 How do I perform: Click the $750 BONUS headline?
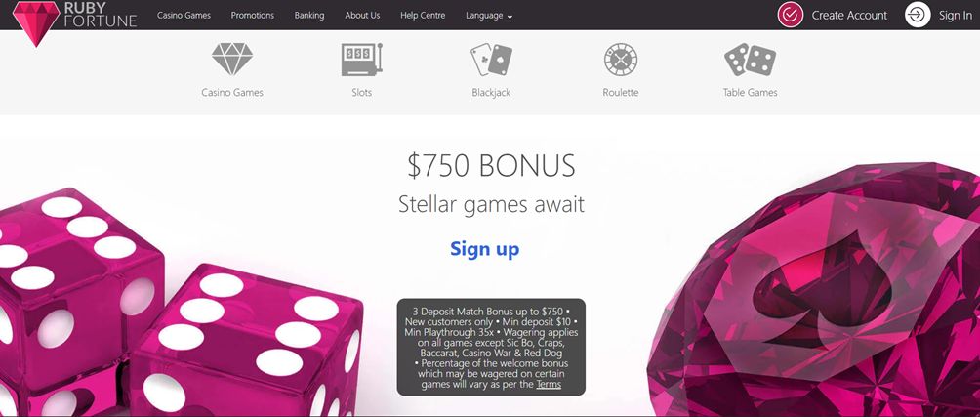click(491, 166)
